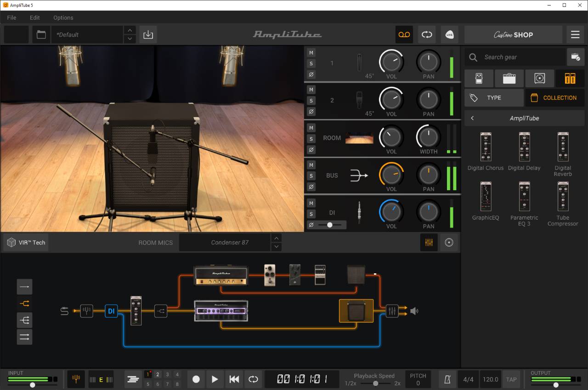Select recorder track 2
This screenshot has width=588, height=390.
point(158,375)
